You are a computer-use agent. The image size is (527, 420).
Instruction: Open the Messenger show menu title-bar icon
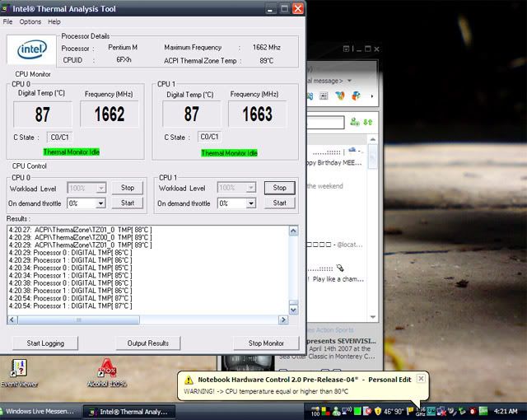point(346,49)
